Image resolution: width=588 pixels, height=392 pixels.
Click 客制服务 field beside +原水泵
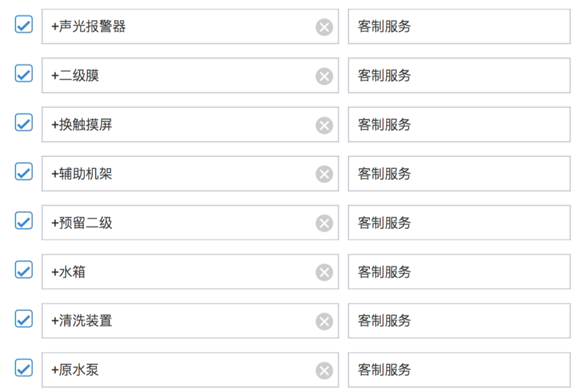[459, 370]
